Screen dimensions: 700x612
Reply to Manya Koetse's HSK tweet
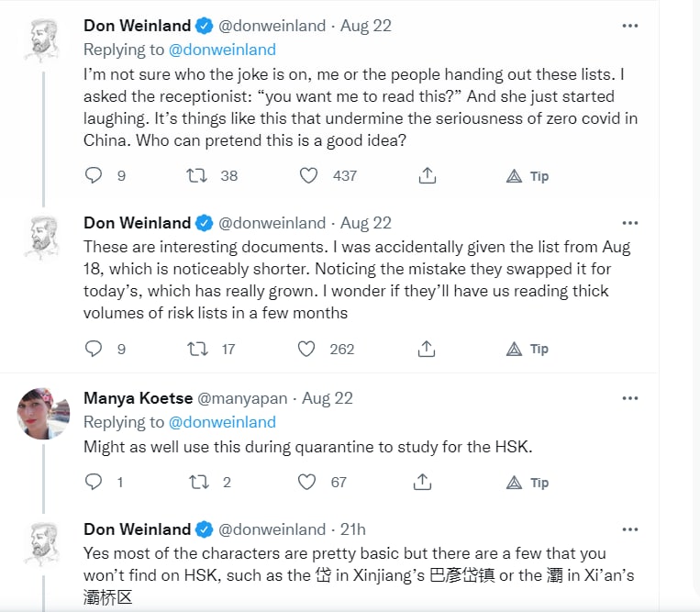[94, 482]
